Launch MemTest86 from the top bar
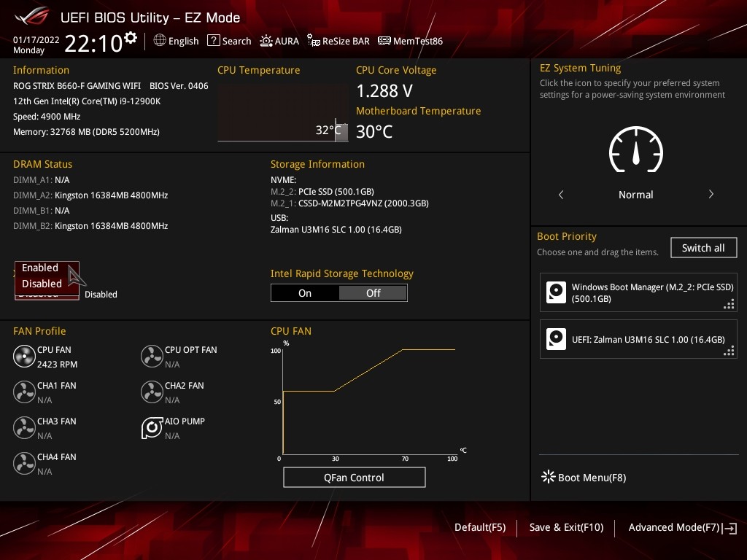This screenshot has width=747, height=560. (410, 41)
